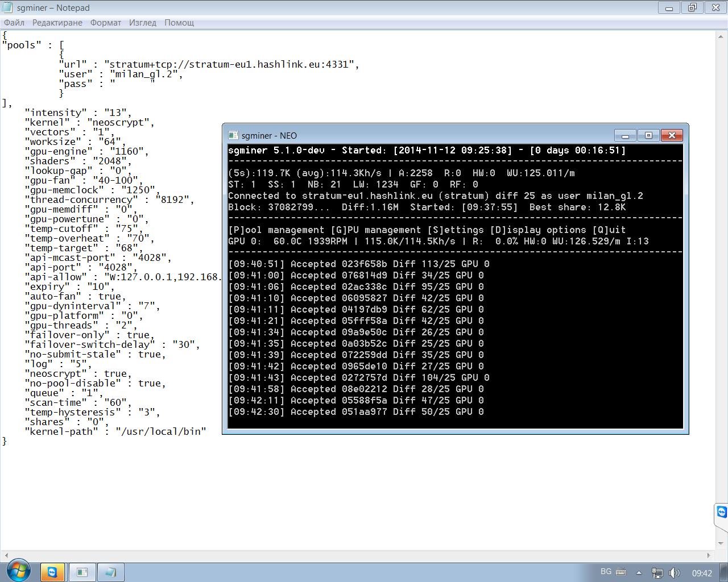Click the [Q]uit option in console

tap(609, 230)
